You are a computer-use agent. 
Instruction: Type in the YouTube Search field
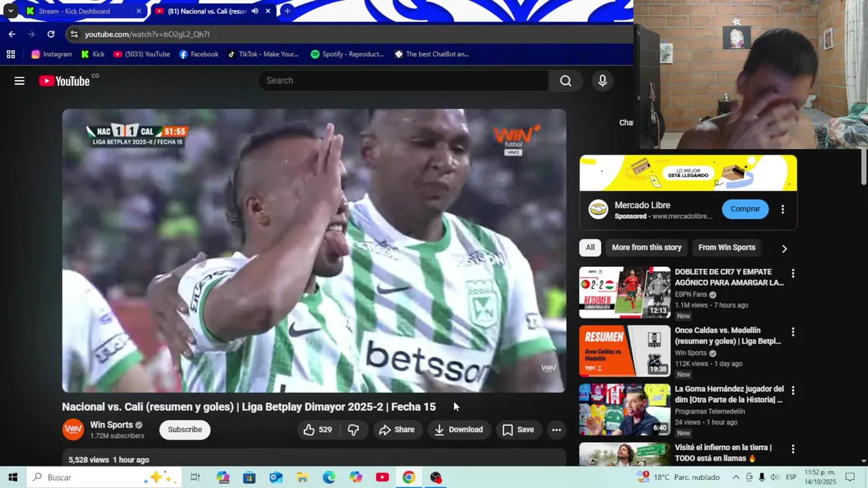point(403,81)
